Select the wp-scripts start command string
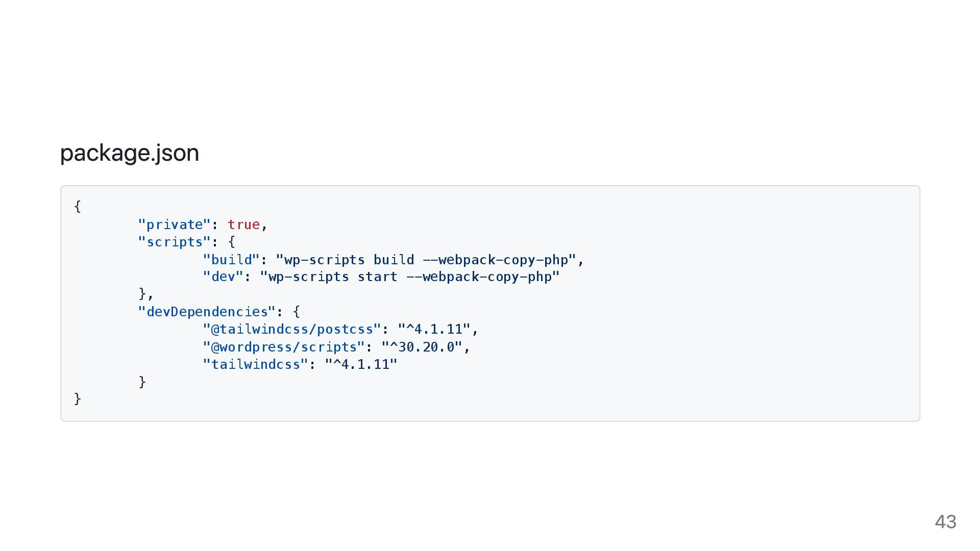980x551 pixels. pyautogui.click(x=410, y=277)
